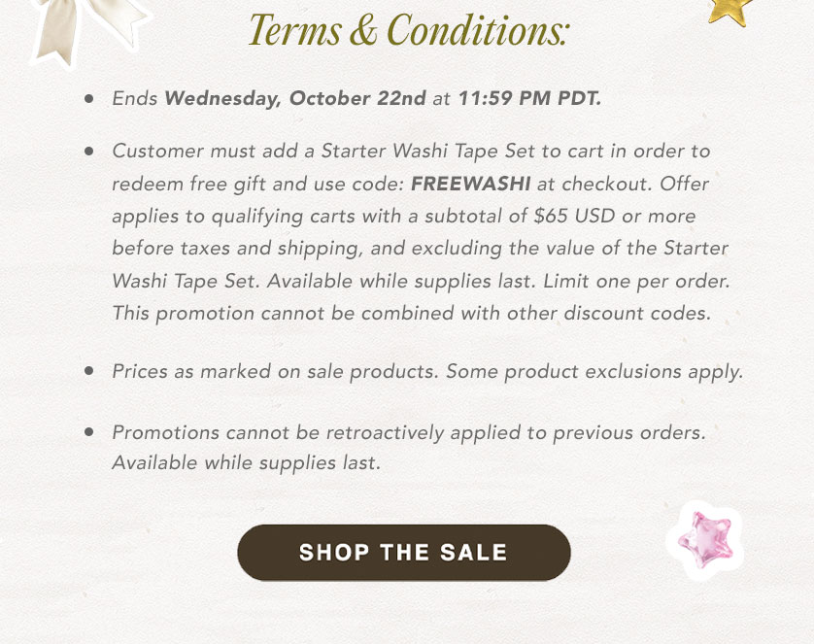Click the bullet dot before 'Promotions cannot be'

coord(89,432)
